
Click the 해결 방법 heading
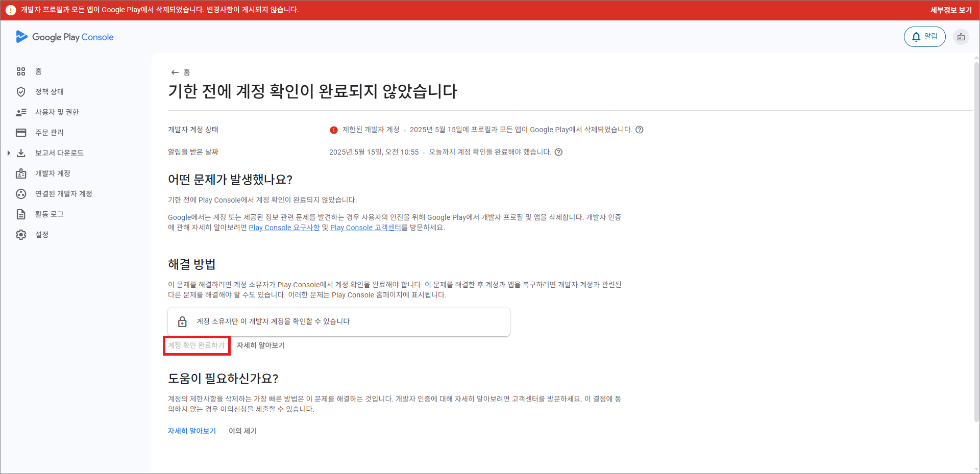192,264
